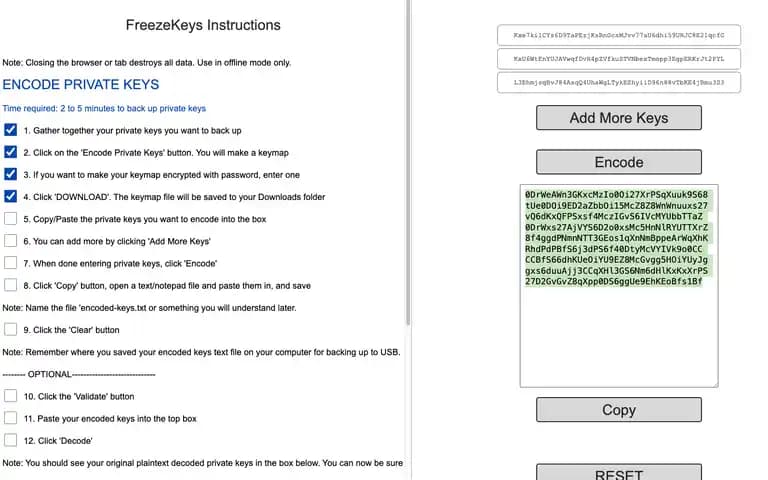
Task: Click the first encoded line starting 0DrWeAWn3GKxc
Action: tap(616, 194)
